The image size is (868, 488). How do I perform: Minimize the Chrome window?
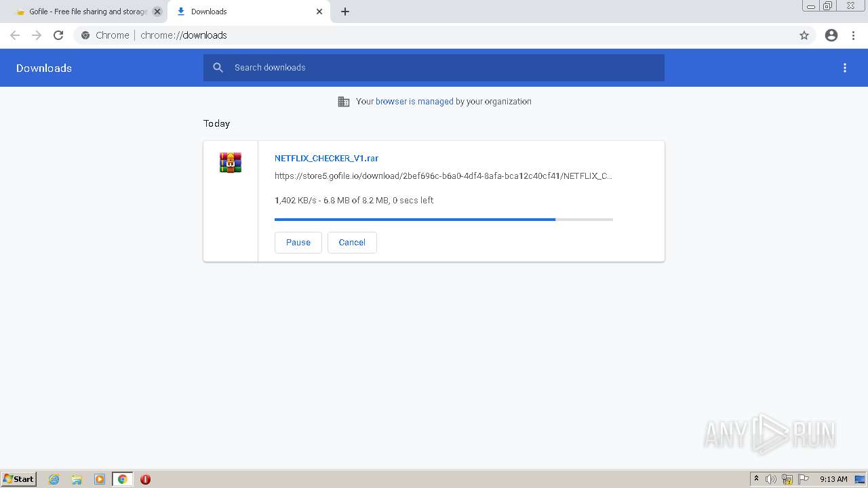pyautogui.click(x=811, y=6)
